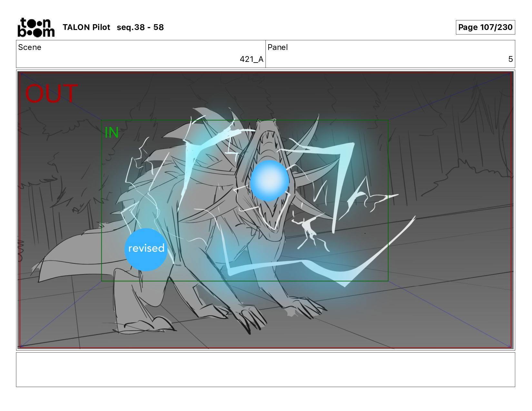Click the glowing blue energy orb

(269, 181)
